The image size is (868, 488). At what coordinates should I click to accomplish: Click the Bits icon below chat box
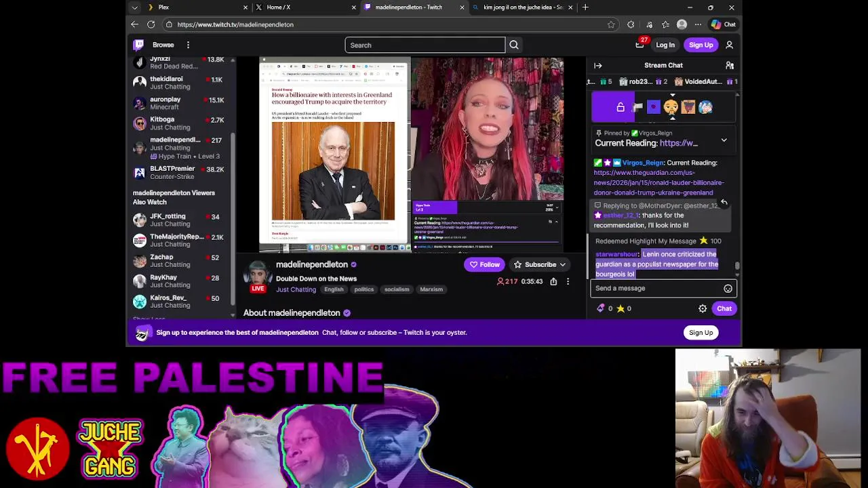[x=600, y=308]
